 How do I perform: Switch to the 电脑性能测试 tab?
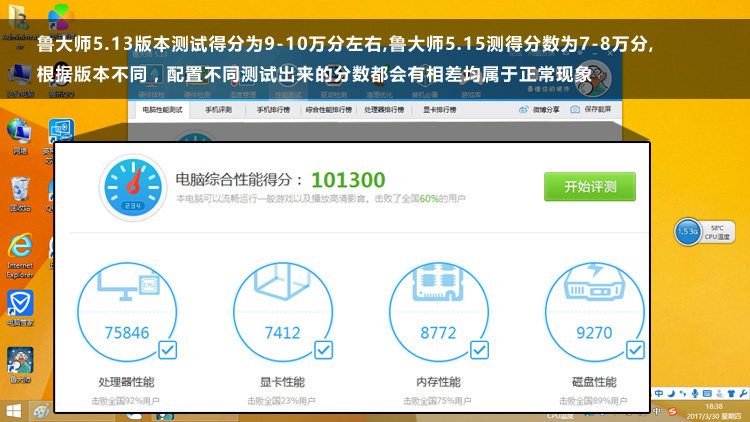click(162, 110)
